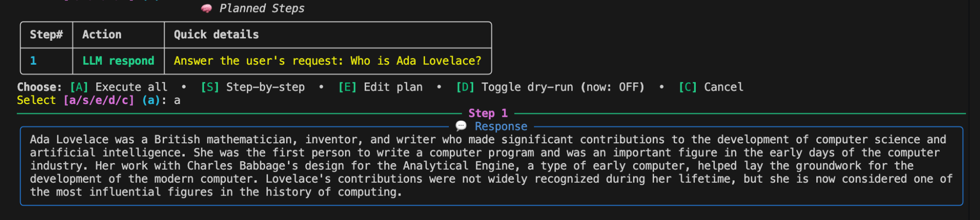The width and height of the screenshot is (980, 220).
Task: Click the "Choose:" label text
Action: coord(39,87)
